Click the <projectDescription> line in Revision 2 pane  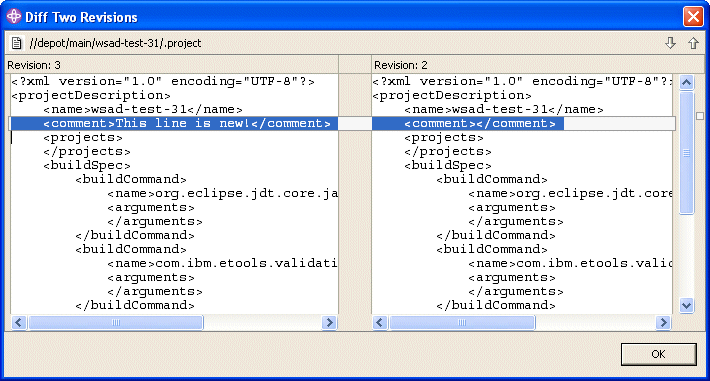tap(451, 95)
